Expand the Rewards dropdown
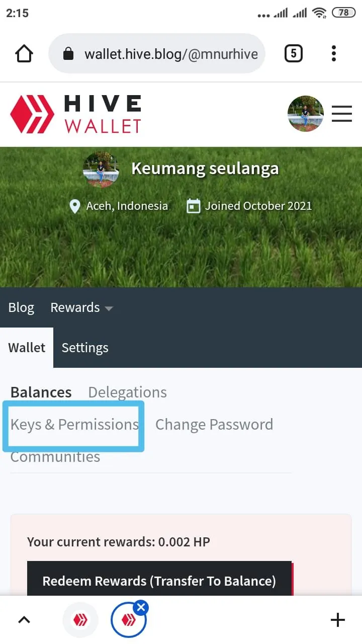The image size is (362, 644). point(81,307)
